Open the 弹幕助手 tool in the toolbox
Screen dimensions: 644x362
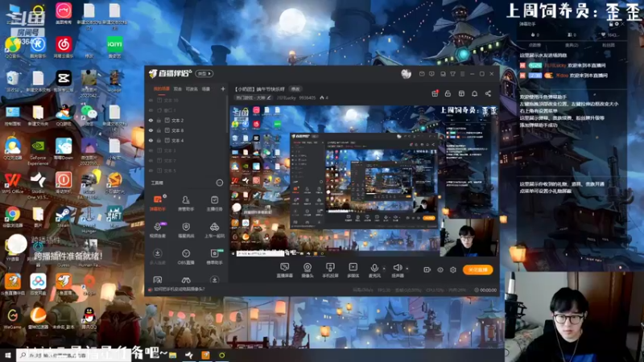[158, 203]
